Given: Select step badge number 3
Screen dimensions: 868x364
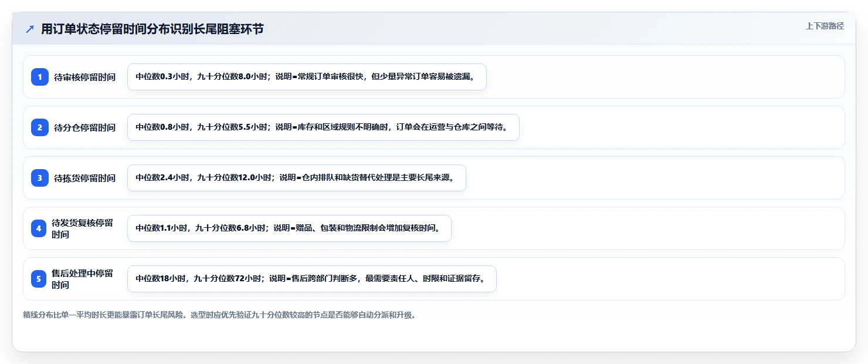Looking at the screenshot, I should pyautogui.click(x=40, y=178).
